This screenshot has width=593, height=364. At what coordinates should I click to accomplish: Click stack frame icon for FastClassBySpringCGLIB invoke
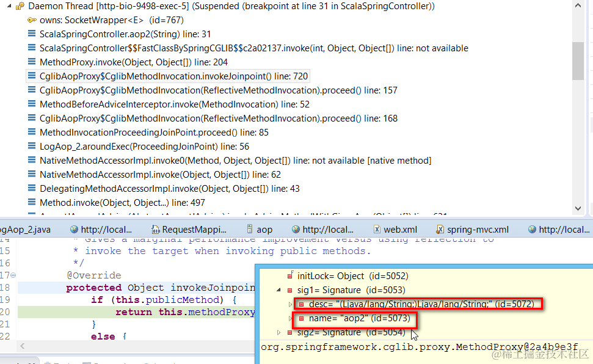coord(32,48)
